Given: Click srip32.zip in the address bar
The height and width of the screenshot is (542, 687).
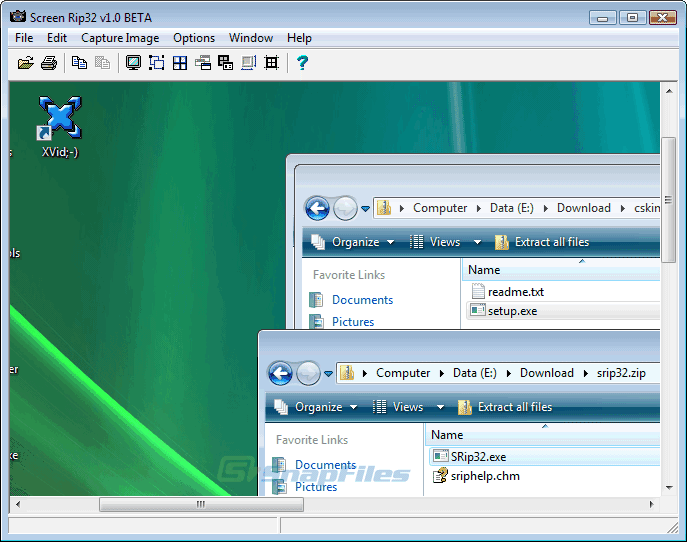Looking at the screenshot, I should pyautogui.click(x=621, y=373).
